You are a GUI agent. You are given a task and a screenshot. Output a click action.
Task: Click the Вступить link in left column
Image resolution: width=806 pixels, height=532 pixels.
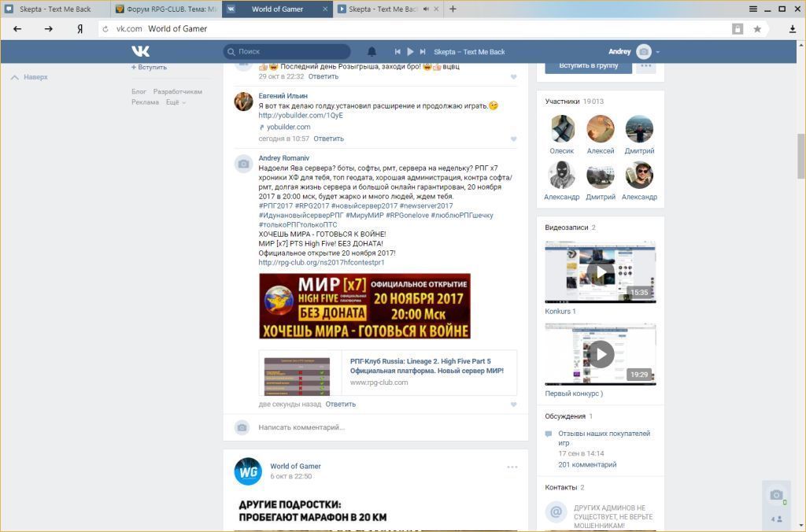(x=149, y=68)
